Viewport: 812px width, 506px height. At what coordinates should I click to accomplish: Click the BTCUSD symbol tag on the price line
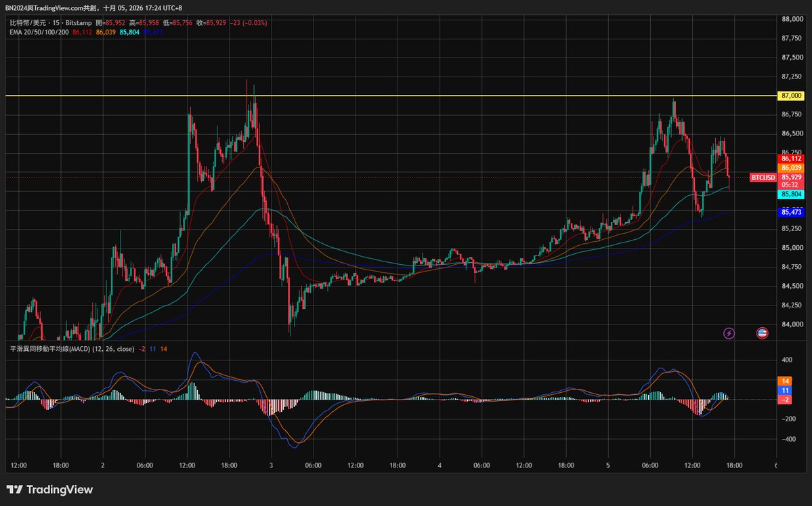[x=763, y=177]
